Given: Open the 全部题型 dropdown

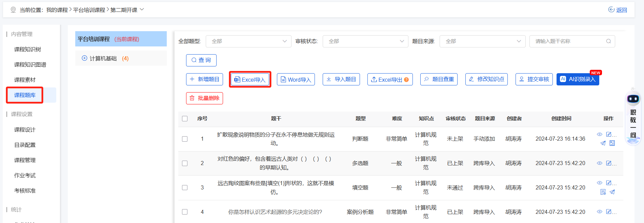Looking at the screenshot, I should click(248, 41).
